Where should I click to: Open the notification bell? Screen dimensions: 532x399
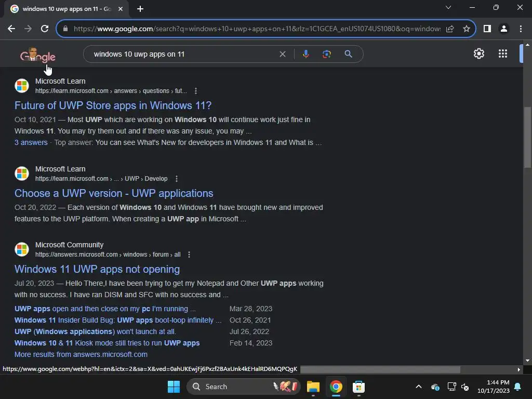click(x=518, y=387)
